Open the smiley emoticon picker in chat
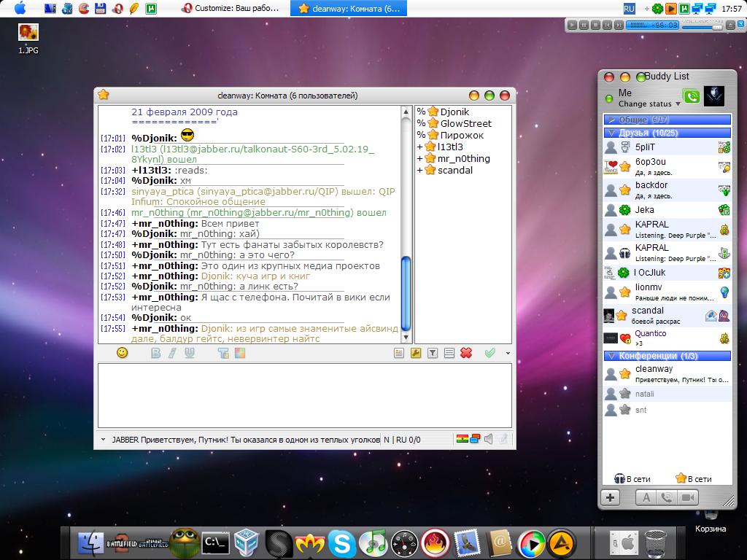 click(x=123, y=353)
